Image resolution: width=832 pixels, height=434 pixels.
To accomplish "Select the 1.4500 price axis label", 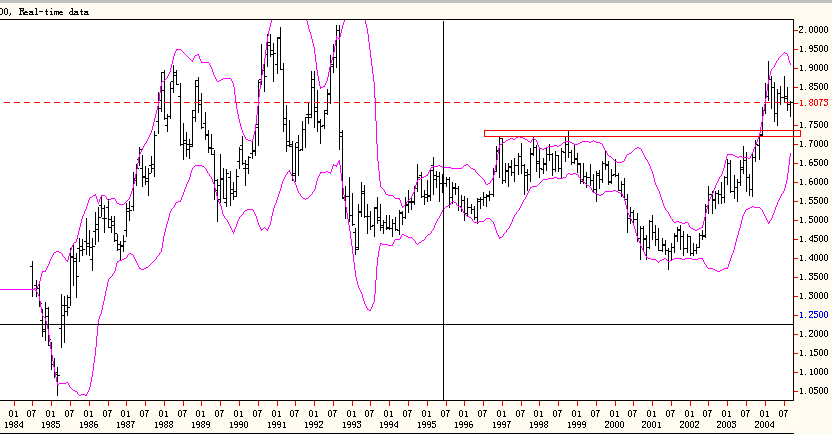I will [x=813, y=239].
